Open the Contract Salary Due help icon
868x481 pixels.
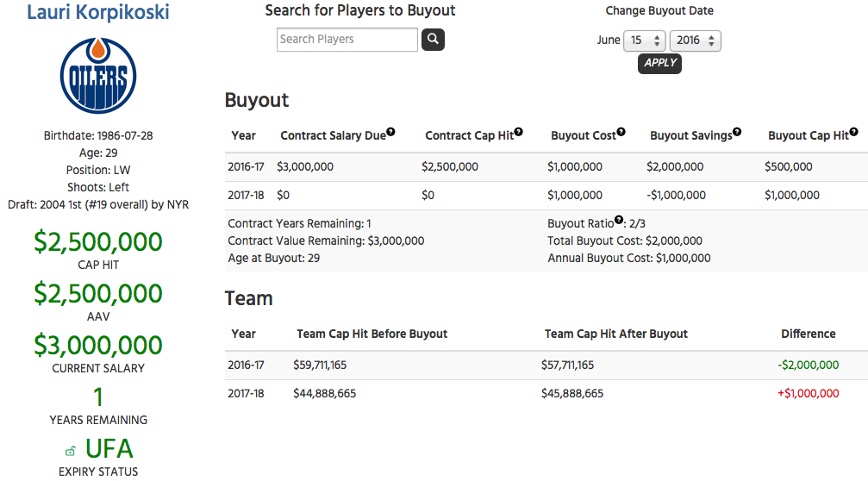tap(390, 132)
